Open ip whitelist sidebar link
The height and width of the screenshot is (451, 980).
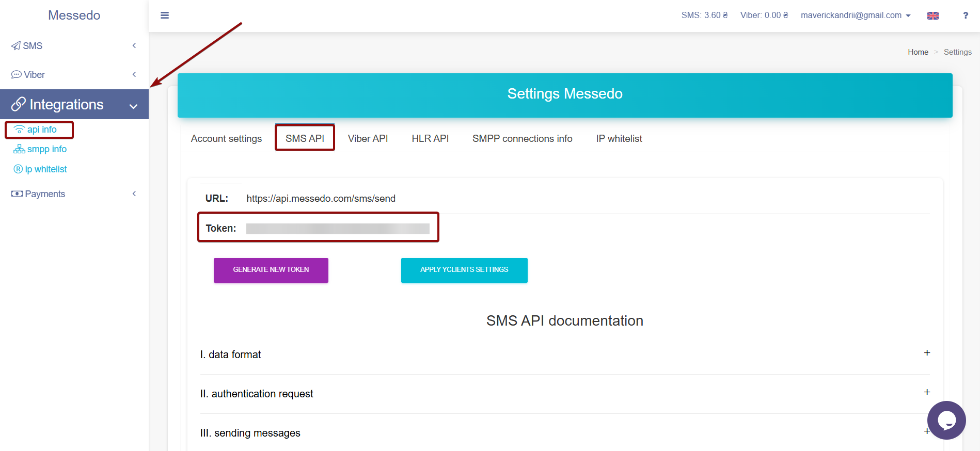(46, 169)
